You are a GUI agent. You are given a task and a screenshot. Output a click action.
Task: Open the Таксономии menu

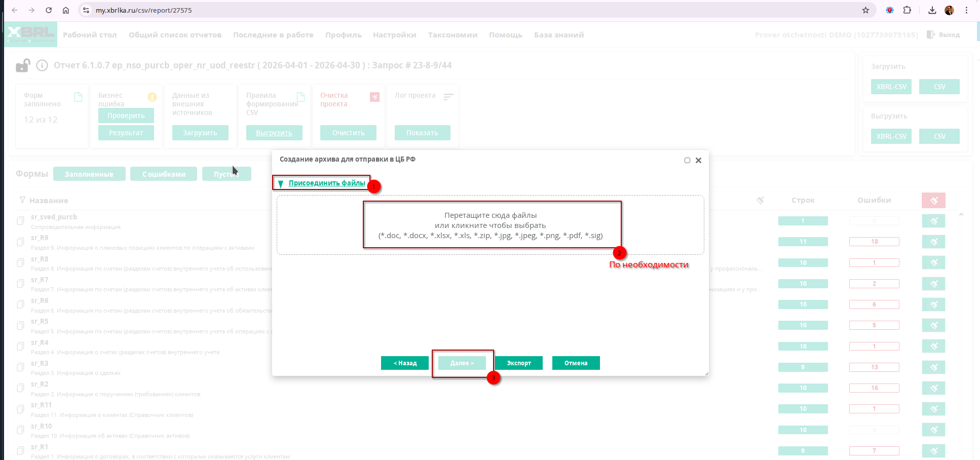coord(453,35)
